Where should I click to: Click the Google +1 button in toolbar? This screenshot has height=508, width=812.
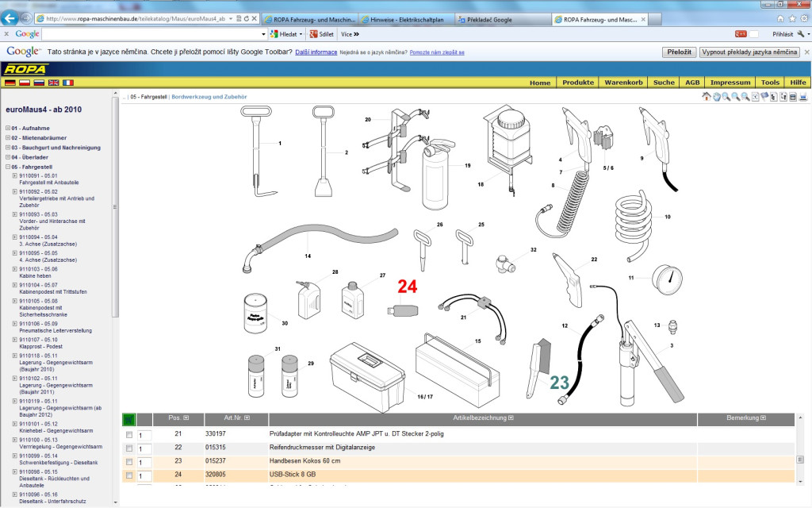(x=741, y=34)
